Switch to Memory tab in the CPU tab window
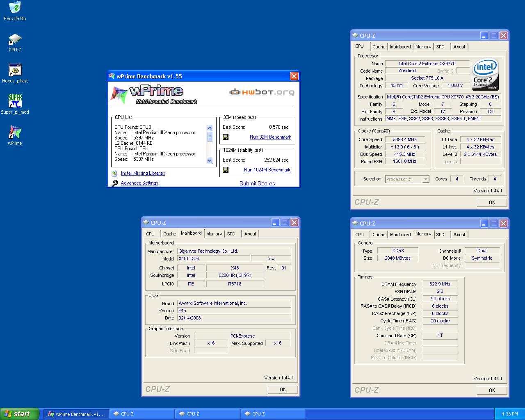Screen dimensions: 525x420 423,47
